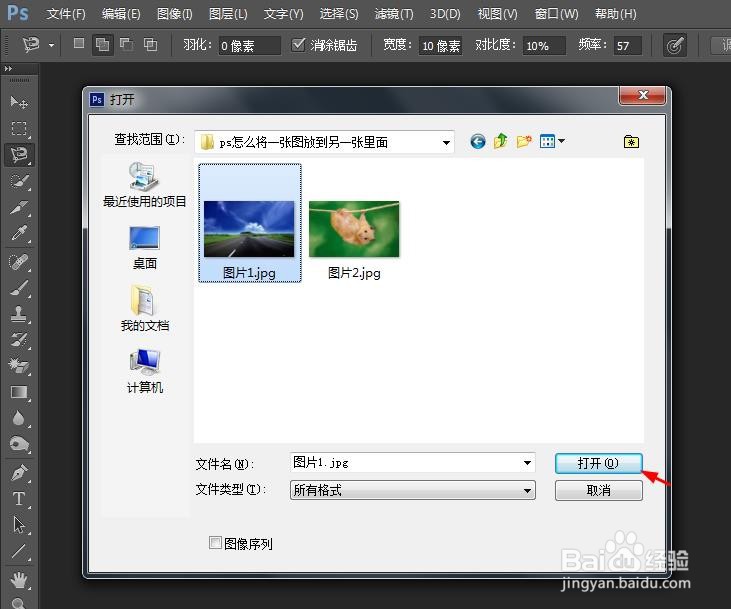Click the favorites folder star icon

[631, 141]
